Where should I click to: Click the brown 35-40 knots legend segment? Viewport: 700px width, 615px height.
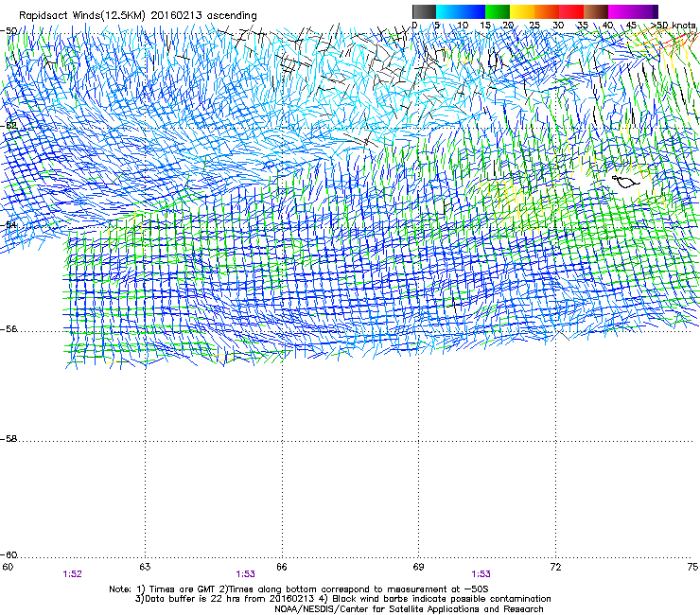point(596,11)
